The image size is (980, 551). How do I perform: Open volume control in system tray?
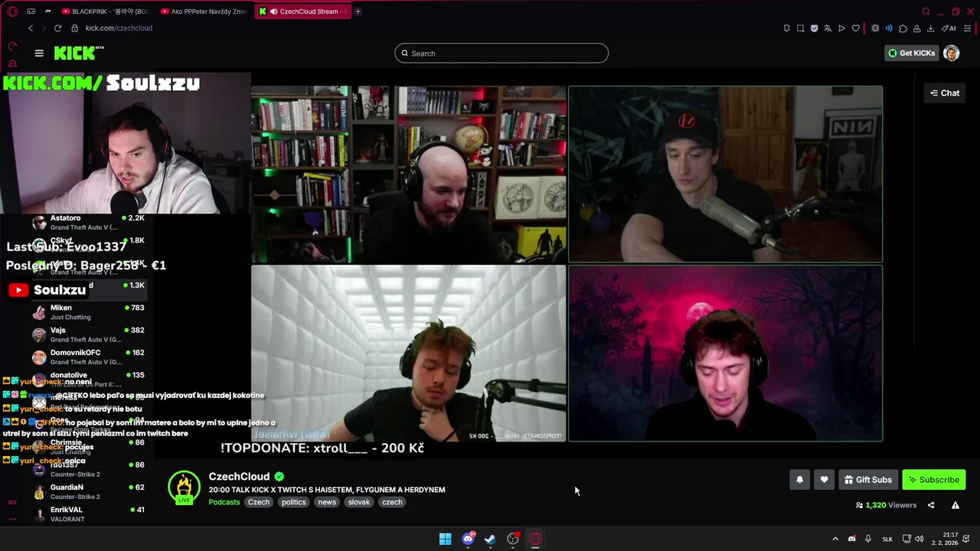(x=919, y=539)
